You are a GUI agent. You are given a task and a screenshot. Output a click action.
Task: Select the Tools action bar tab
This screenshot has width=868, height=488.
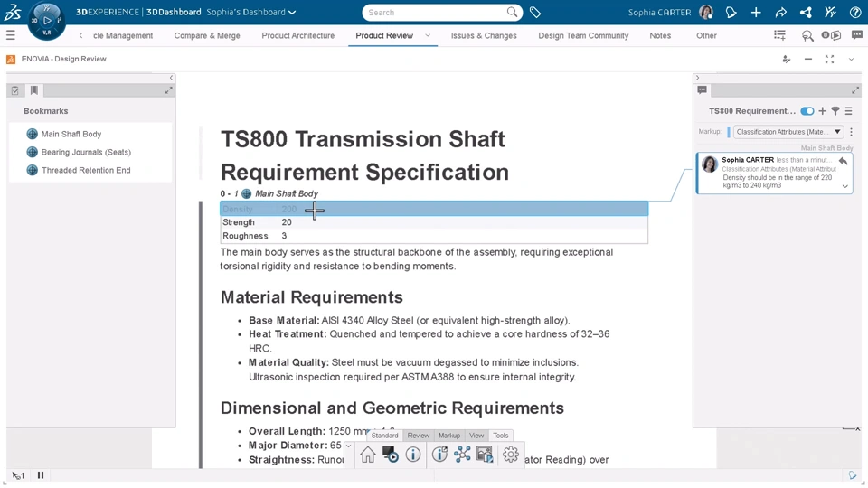point(500,436)
